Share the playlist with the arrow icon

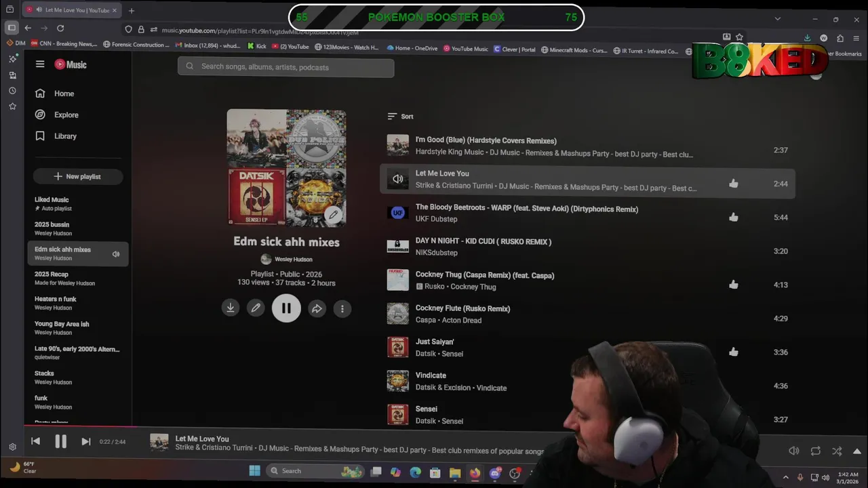(317, 308)
